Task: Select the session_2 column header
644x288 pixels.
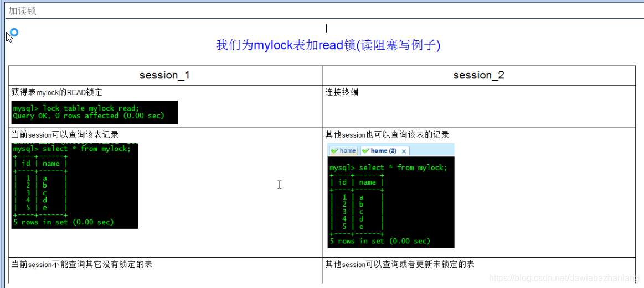Action: [x=479, y=75]
